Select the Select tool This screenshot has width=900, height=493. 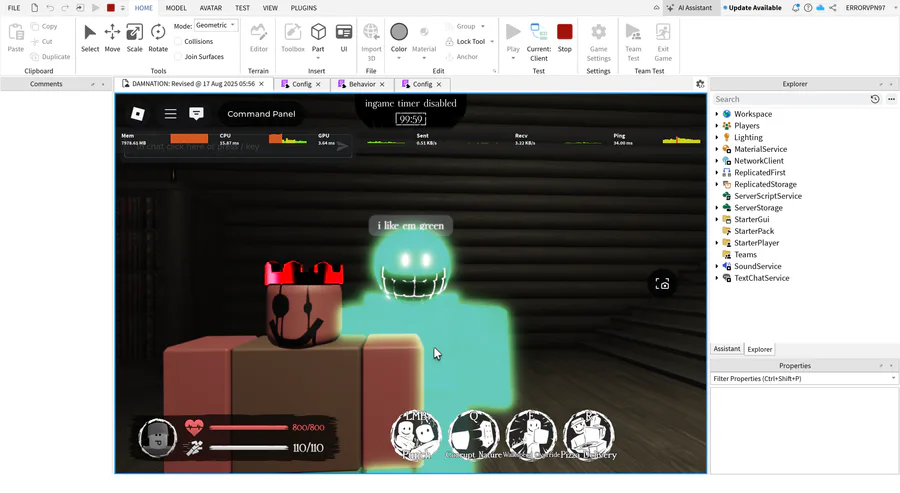click(90, 38)
